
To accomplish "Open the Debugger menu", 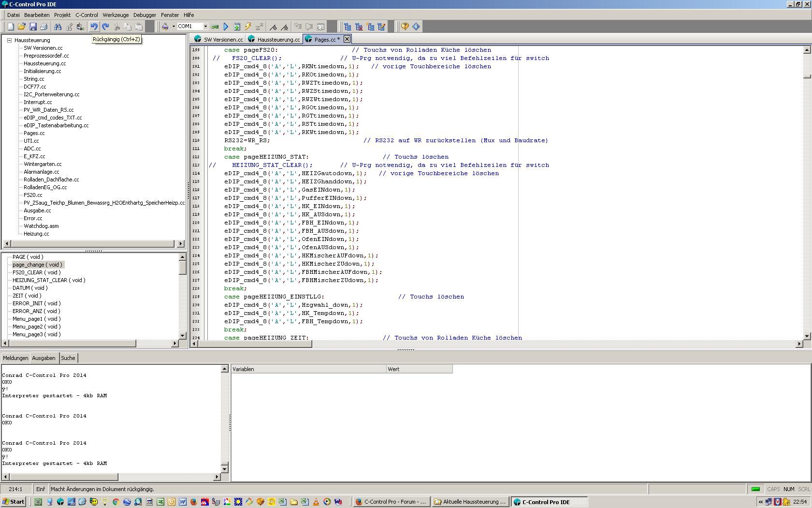I will 145,15.
